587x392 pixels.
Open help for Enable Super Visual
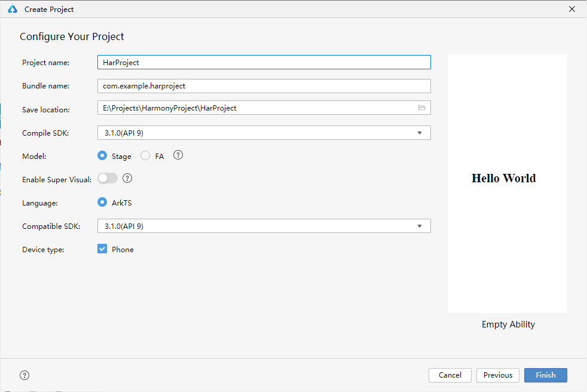click(127, 178)
